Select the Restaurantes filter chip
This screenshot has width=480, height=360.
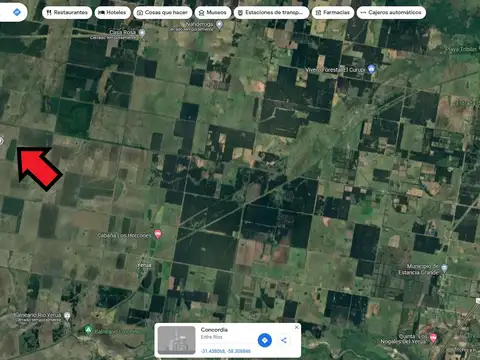pyautogui.click(x=67, y=13)
